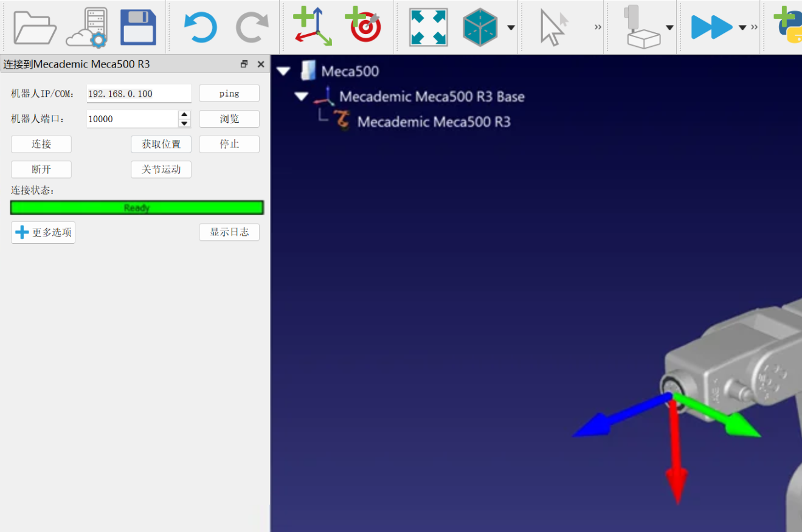Add a reference frame from the toolbar
The image size is (802, 532).
coord(313,27)
